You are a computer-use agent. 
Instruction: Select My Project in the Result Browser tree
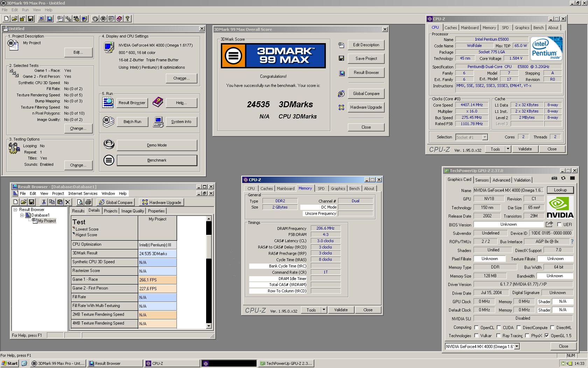[x=47, y=221]
